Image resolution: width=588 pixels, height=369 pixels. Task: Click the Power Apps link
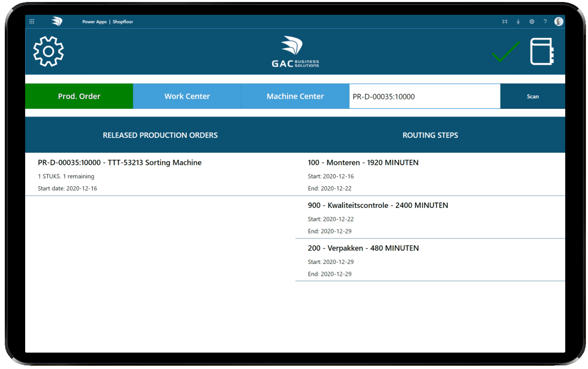(x=95, y=22)
